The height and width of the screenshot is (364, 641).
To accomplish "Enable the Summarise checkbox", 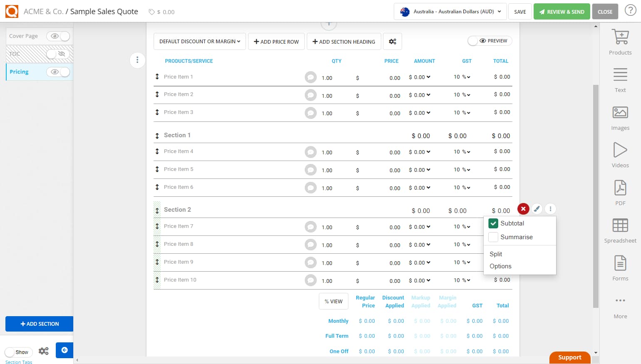I will point(493,237).
